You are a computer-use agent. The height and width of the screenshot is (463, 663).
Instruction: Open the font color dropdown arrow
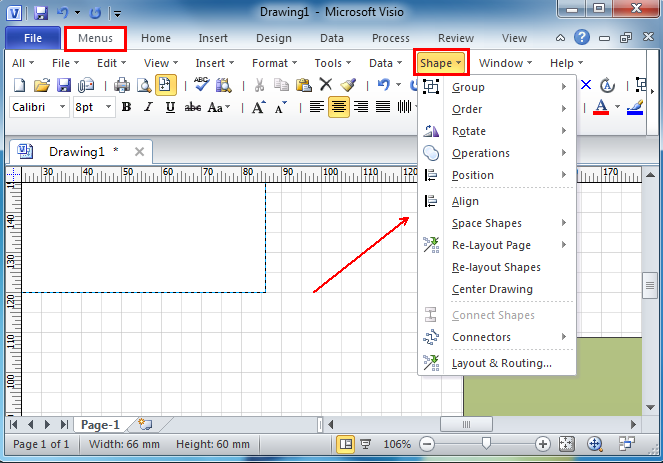[617, 107]
